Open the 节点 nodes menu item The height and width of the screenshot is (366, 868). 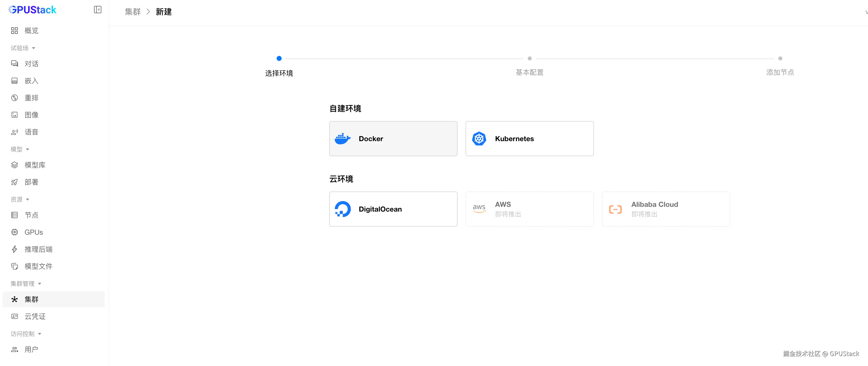(x=31, y=215)
